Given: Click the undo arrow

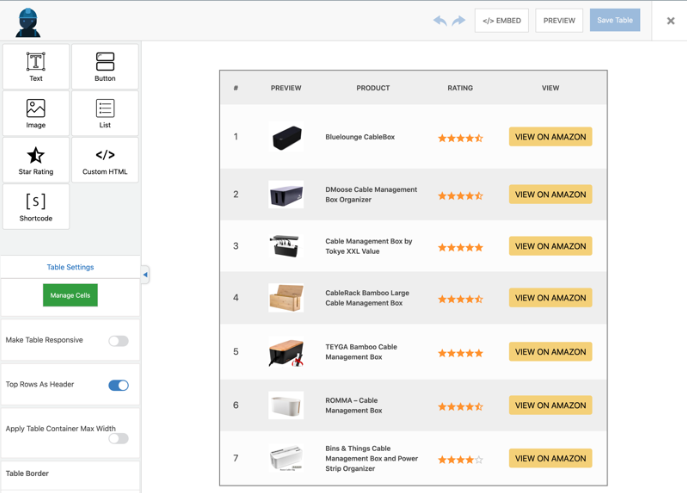Looking at the screenshot, I should click(440, 21).
